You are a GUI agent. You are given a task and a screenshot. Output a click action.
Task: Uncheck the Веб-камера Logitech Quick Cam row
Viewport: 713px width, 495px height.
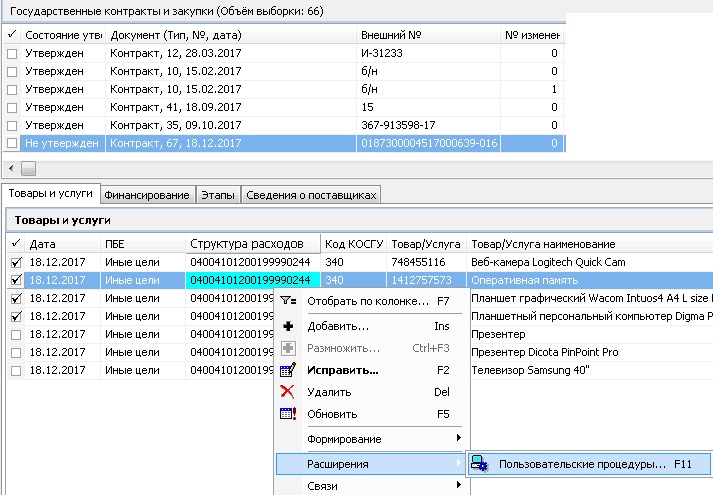tap(15, 262)
